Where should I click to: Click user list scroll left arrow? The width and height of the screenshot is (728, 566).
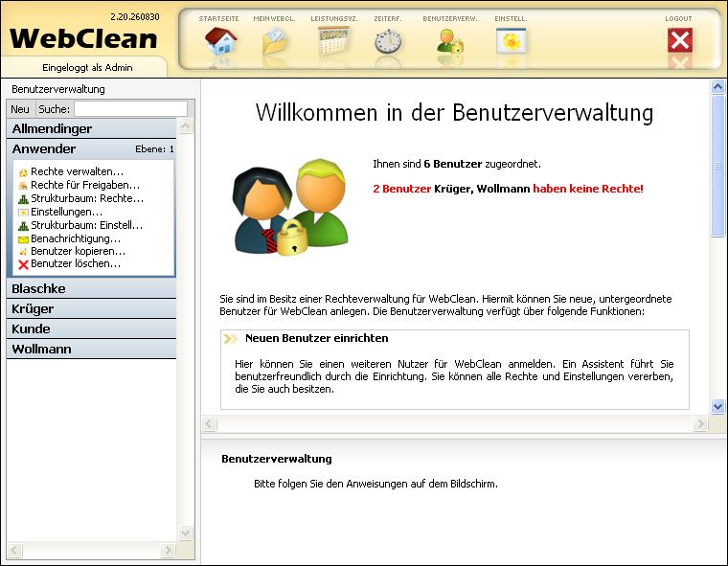point(14,551)
